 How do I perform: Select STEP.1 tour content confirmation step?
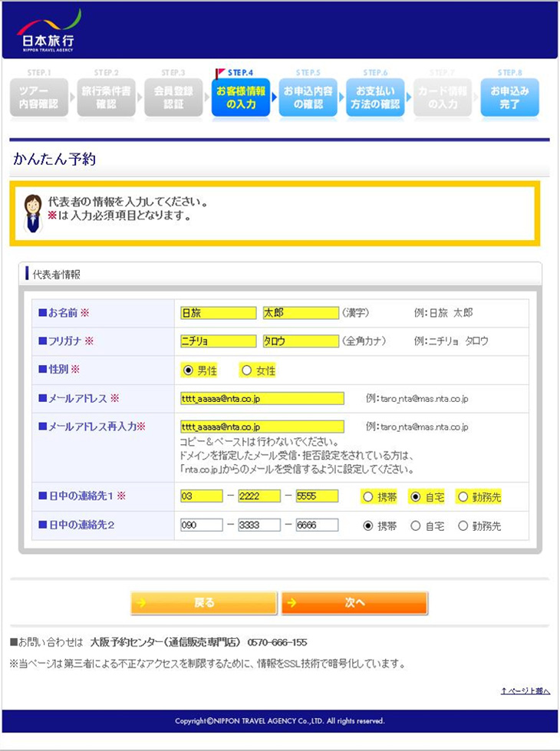pos(38,97)
